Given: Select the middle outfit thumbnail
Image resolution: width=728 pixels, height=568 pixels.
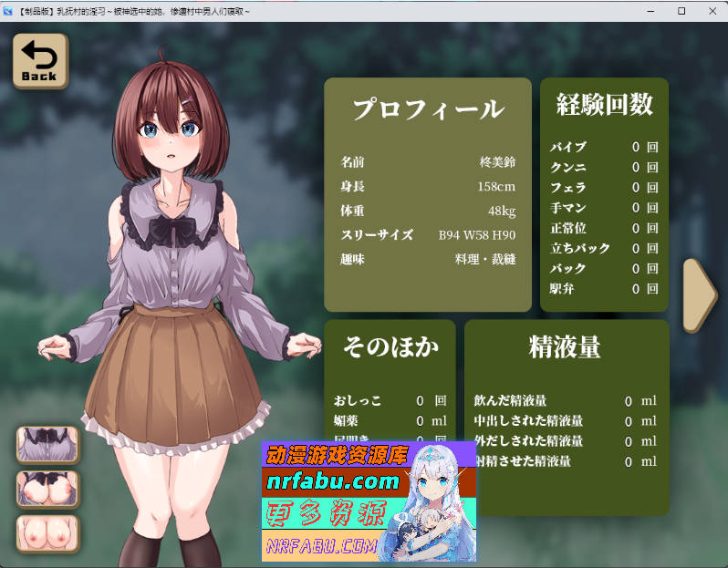Looking at the screenshot, I should coord(47,489).
